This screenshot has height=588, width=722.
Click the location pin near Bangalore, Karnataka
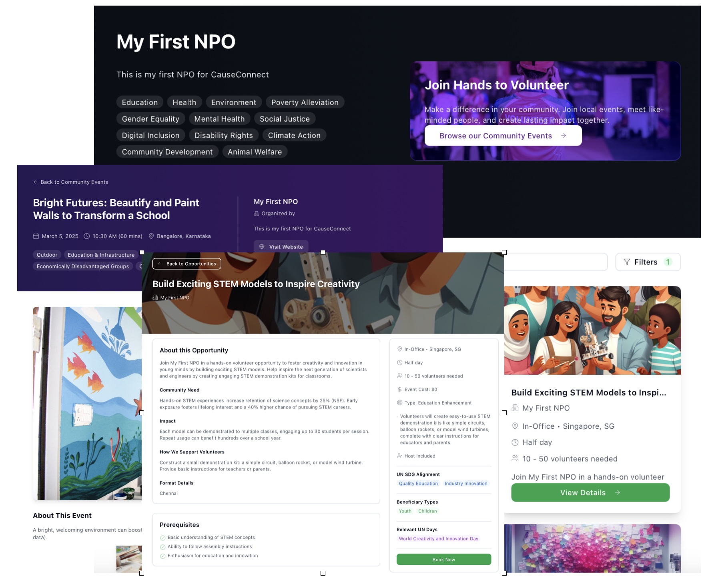click(x=151, y=236)
